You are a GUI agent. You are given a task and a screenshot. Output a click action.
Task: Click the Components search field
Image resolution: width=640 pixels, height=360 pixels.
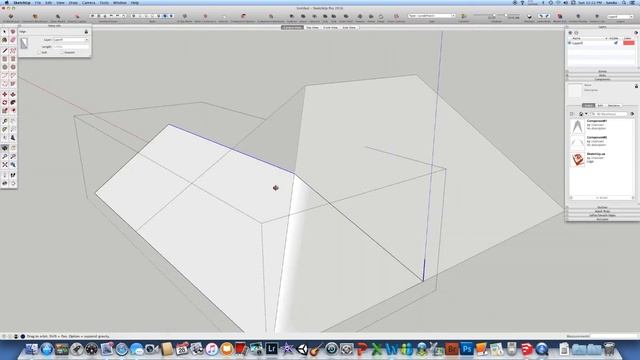click(610, 114)
